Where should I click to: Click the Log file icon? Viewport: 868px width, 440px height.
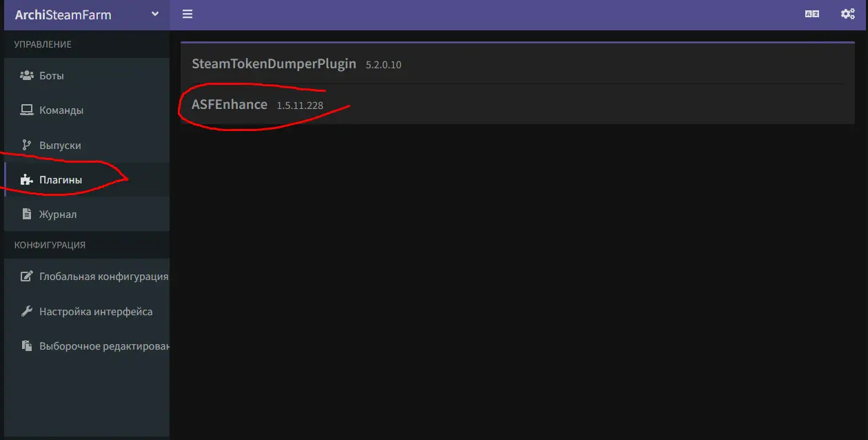26,214
